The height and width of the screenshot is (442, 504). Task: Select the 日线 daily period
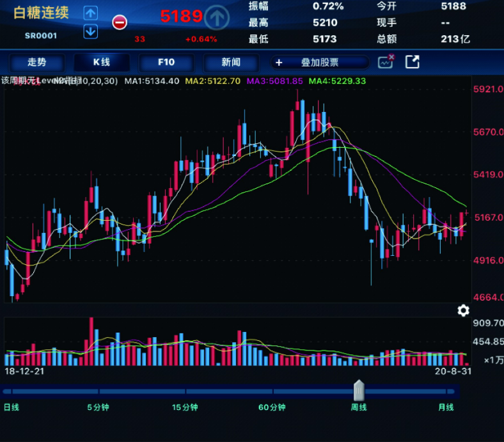[12, 407]
